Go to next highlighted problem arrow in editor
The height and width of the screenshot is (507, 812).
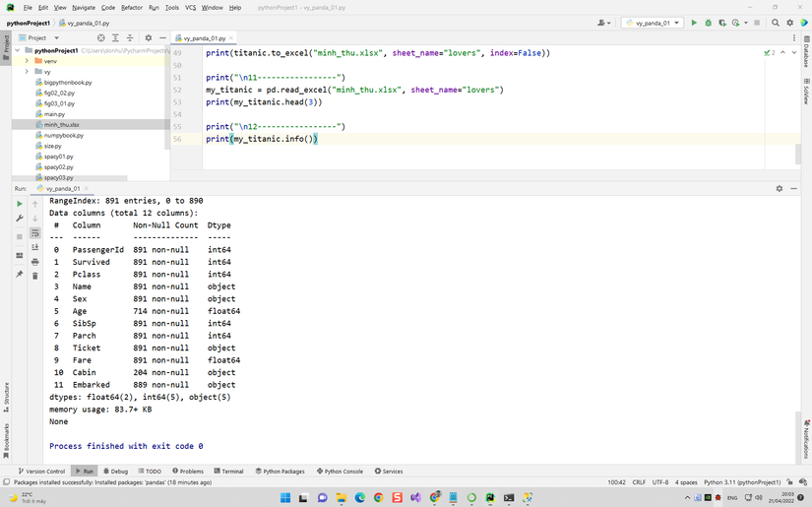(x=794, y=53)
